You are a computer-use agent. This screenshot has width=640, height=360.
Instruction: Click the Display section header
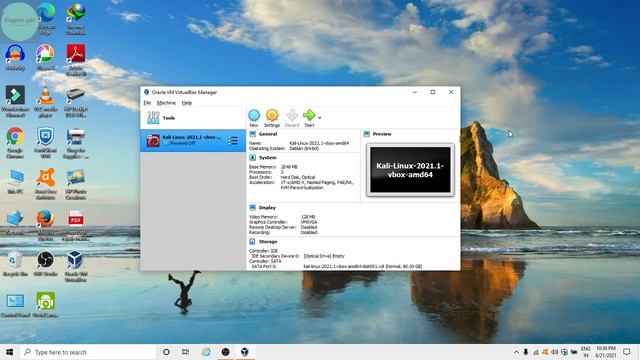[x=267, y=208]
